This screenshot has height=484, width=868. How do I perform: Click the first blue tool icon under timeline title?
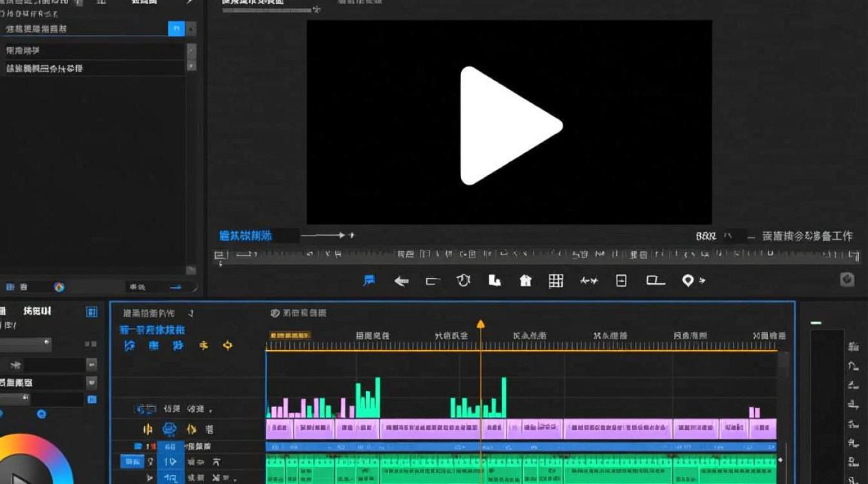[x=130, y=346]
